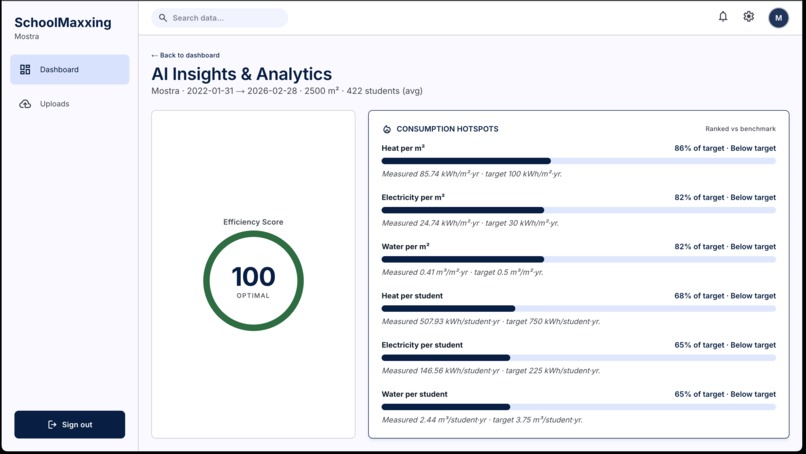Click the Sign out button
Viewport: 806px width, 454px height.
69,425
